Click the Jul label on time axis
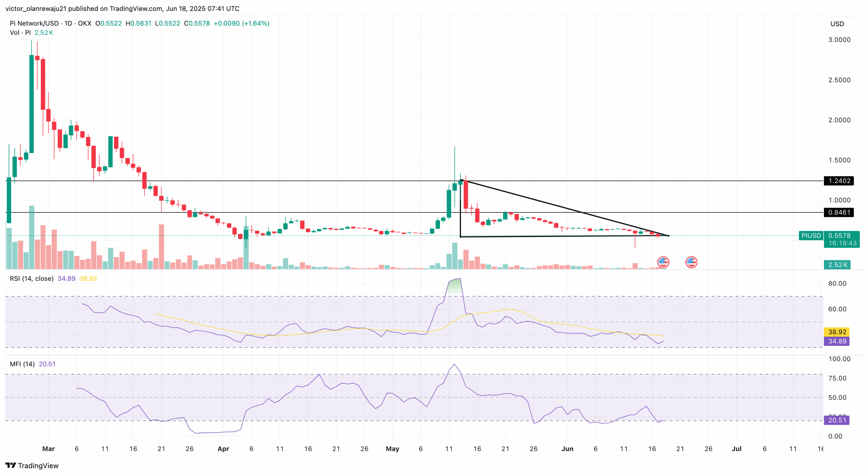The width and height of the screenshot is (868, 475). (x=736, y=449)
